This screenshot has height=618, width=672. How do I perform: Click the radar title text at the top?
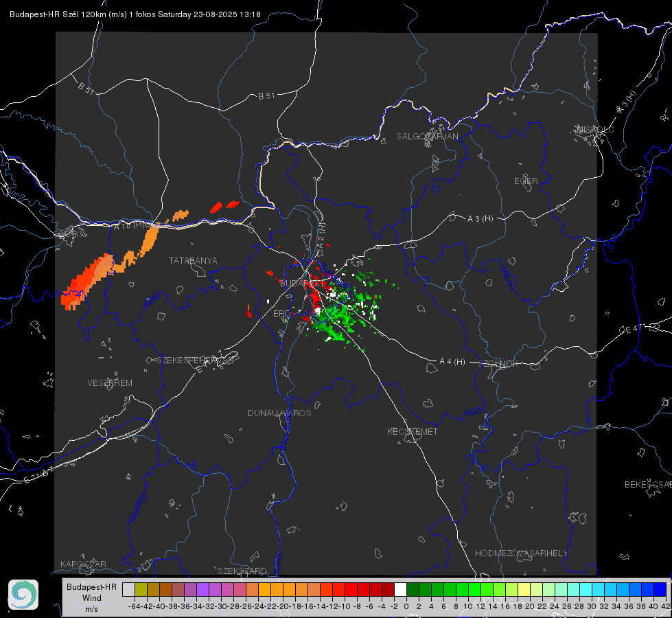[x=135, y=14]
